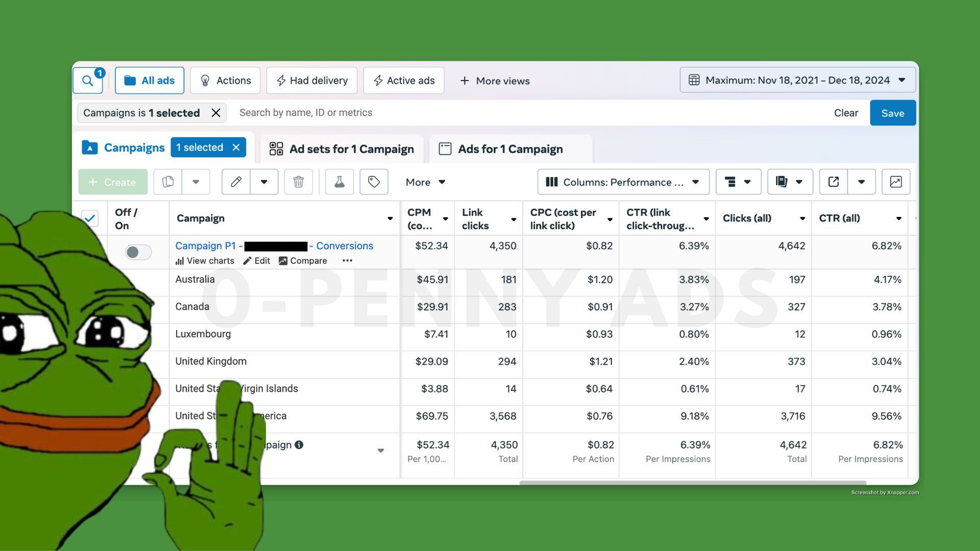The width and height of the screenshot is (980, 551).
Task: Open the search magnifier icon
Action: [x=88, y=81]
